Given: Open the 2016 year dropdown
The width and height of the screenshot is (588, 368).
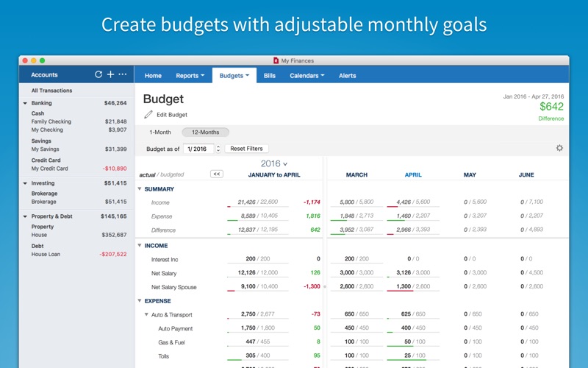Looking at the screenshot, I should click(274, 163).
